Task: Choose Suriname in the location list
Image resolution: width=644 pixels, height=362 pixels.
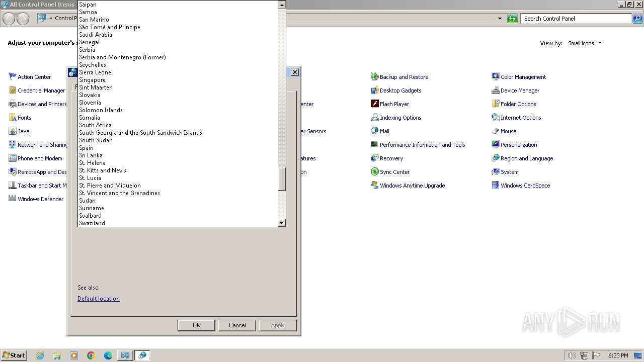Action: pyautogui.click(x=179, y=208)
